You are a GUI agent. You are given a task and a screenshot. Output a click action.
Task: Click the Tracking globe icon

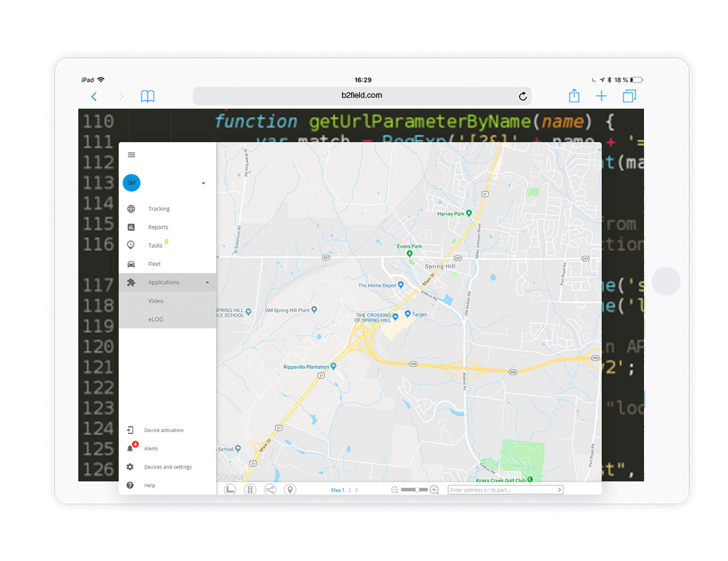(131, 209)
